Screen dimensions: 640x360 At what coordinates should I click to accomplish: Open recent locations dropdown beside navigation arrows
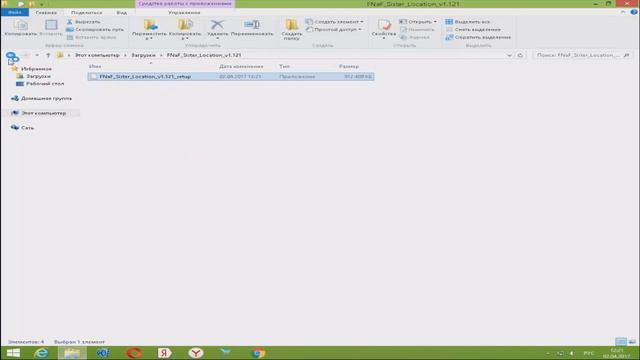(x=37, y=55)
